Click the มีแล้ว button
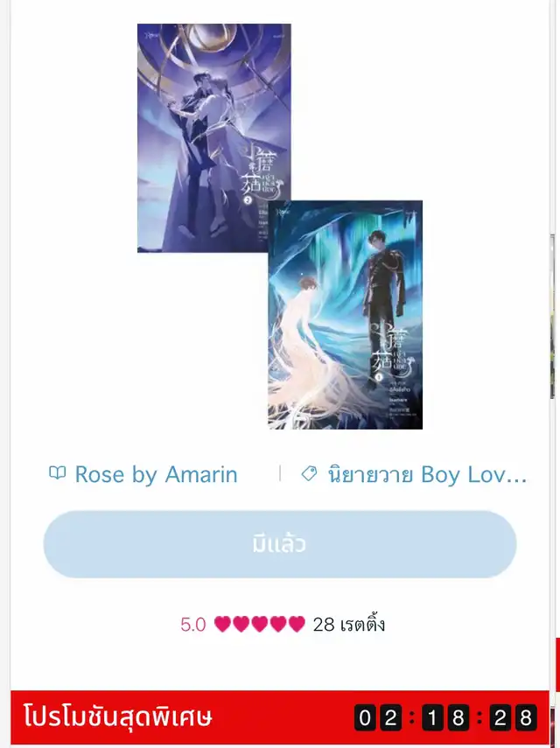The width and height of the screenshot is (560, 748). pyautogui.click(x=280, y=544)
